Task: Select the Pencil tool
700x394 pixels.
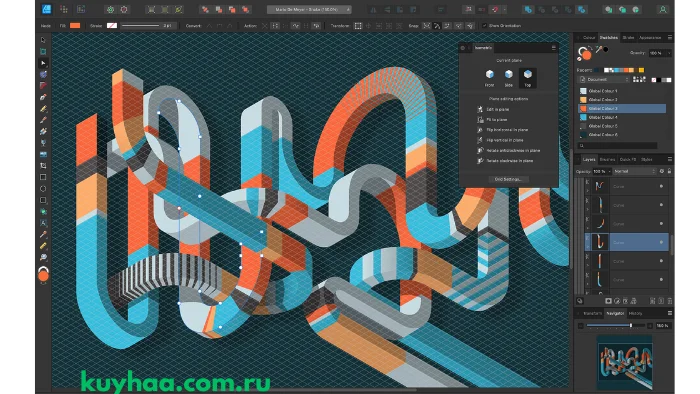Action: click(43, 108)
